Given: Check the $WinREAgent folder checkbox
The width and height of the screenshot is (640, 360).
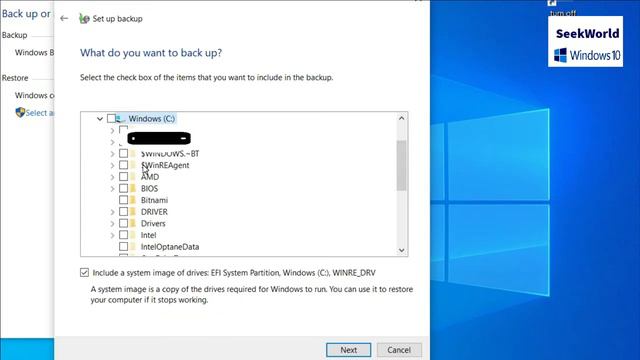Looking at the screenshot, I should (x=123, y=165).
